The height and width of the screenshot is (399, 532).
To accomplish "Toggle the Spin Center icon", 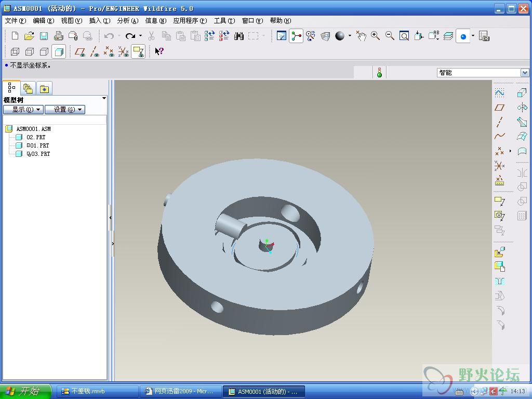I will 296,36.
